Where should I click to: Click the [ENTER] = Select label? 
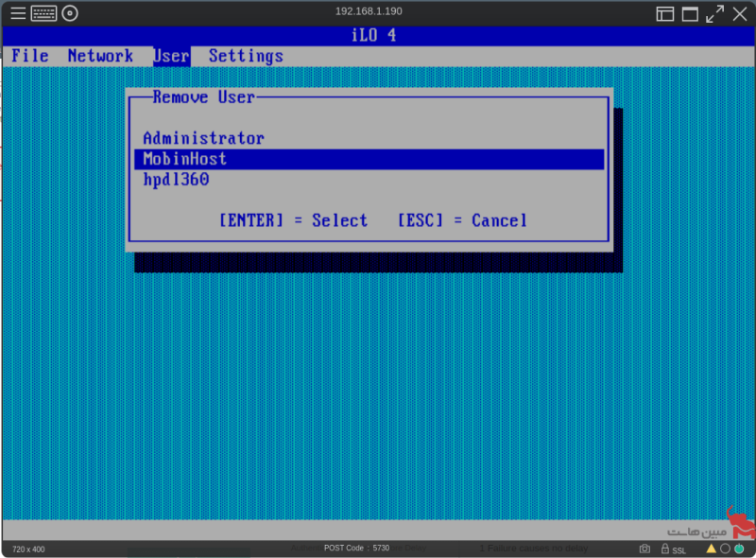point(293,220)
